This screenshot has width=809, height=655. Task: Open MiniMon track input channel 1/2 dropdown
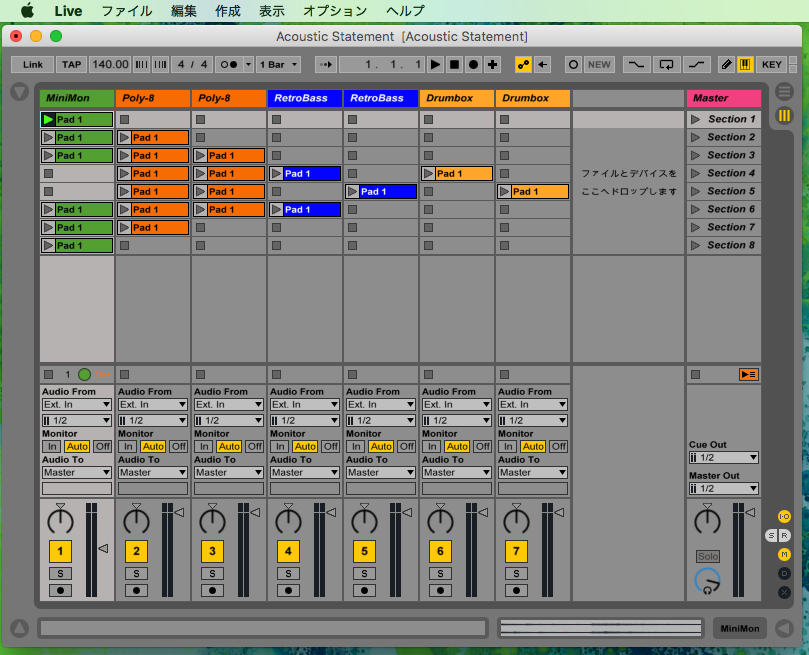coord(77,420)
